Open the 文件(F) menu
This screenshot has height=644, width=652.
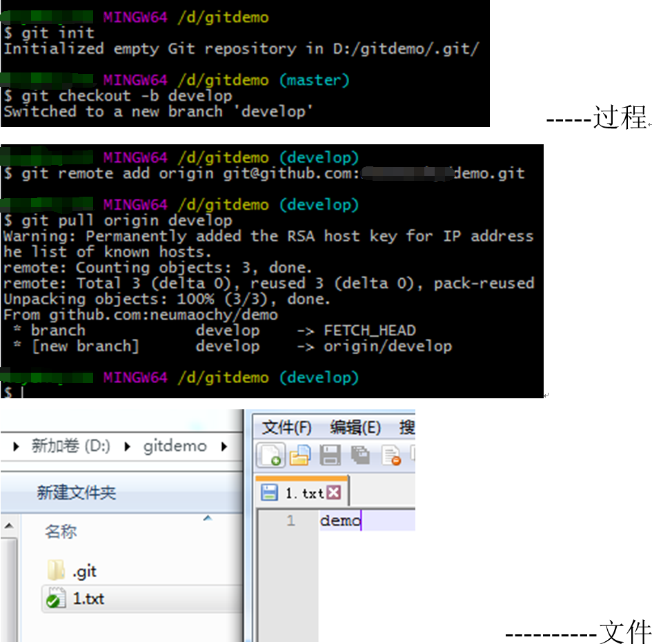pyautogui.click(x=285, y=426)
